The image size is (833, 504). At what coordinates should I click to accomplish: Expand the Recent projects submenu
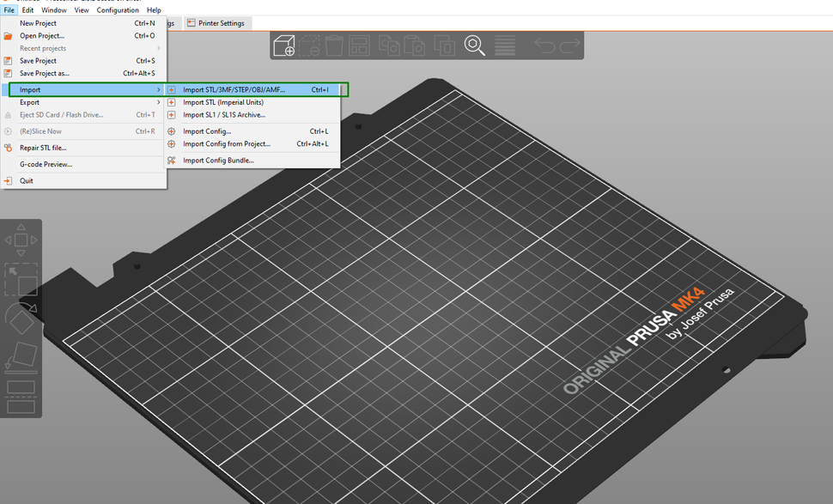point(43,48)
